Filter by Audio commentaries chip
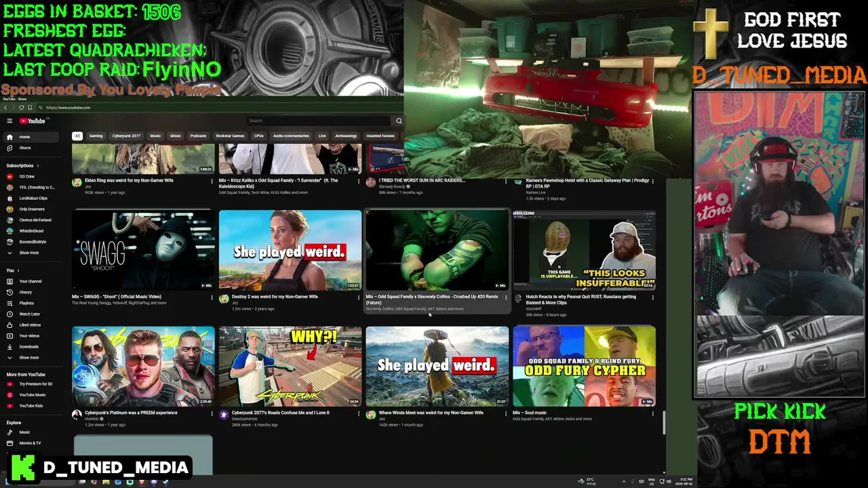Viewport: 868px width, 488px height. (291, 136)
